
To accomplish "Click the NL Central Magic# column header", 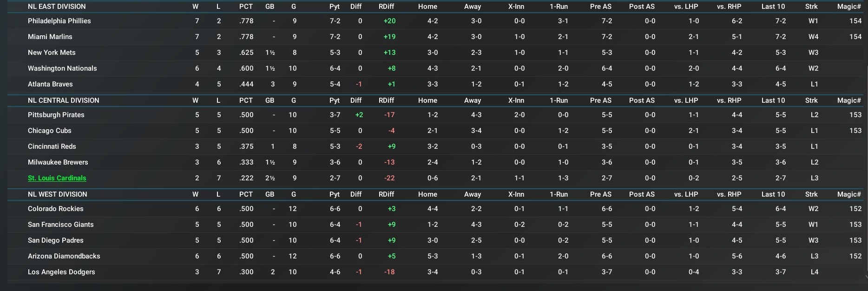I will pyautogui.click(x=849, y=100).
